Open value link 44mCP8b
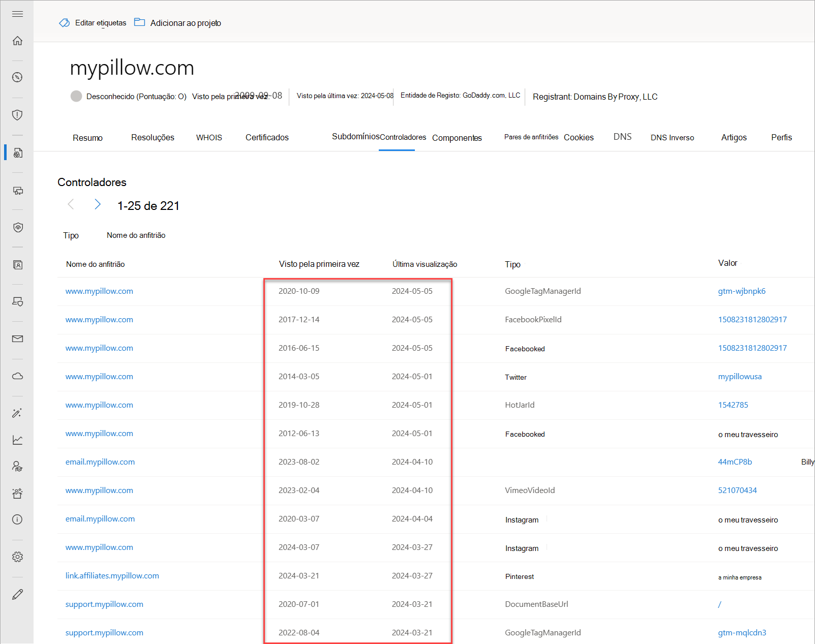Image resolution: width=815 pixels, height=644 pixels. (x=735, y=462)
